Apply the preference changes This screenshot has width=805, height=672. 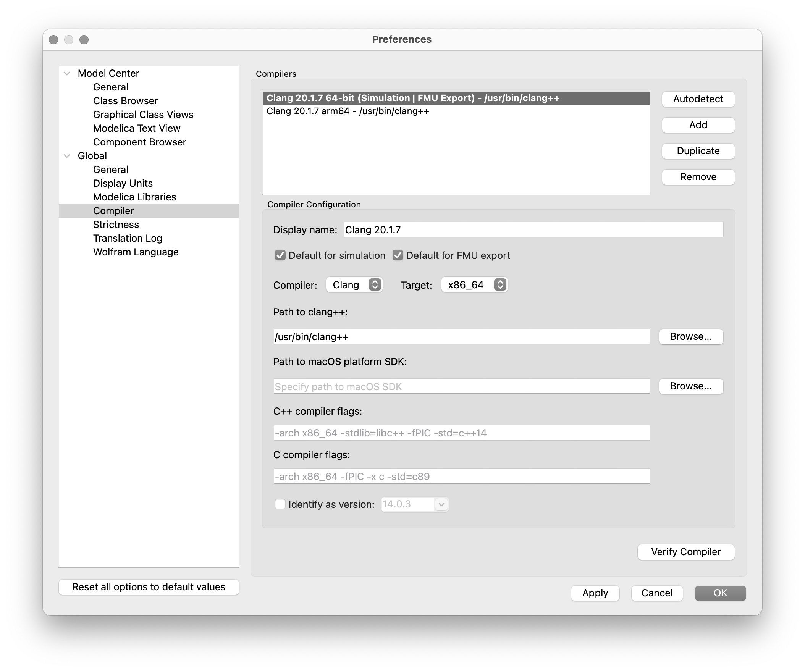tap(595, 593)
